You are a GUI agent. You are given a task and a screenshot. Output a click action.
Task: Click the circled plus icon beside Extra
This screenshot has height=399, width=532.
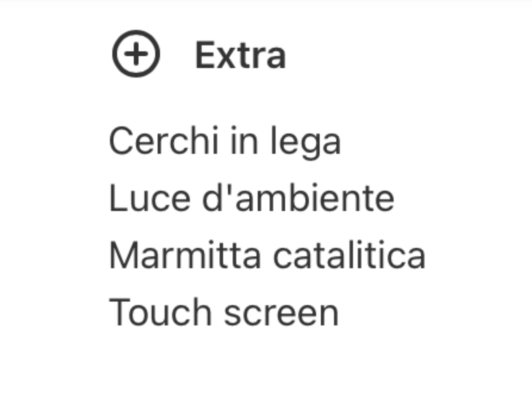(x=136, y=54)
